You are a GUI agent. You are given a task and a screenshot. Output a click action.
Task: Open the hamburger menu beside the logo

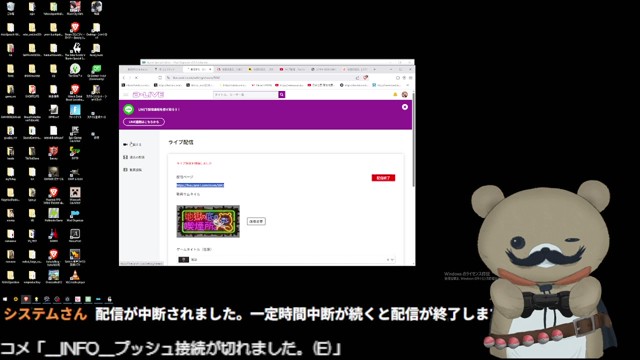point(126,95)
